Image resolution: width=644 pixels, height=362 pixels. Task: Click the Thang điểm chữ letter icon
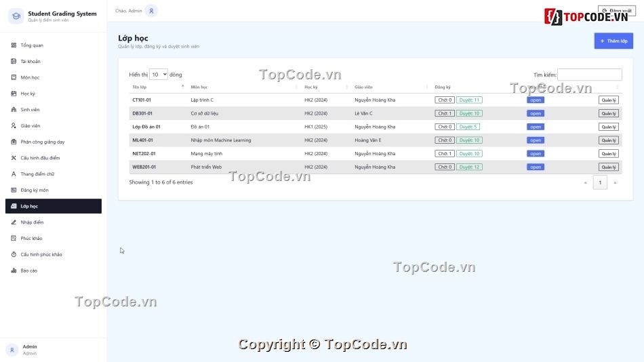click(14, 174)
